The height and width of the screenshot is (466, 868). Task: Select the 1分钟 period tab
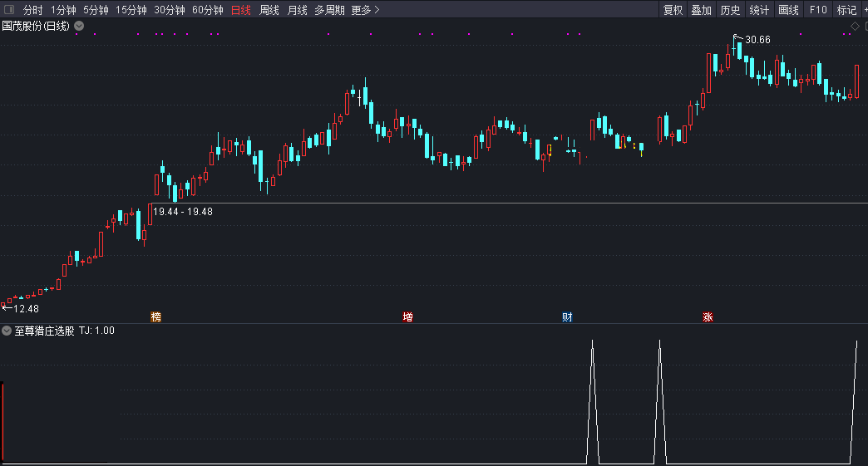coord(63,10)
